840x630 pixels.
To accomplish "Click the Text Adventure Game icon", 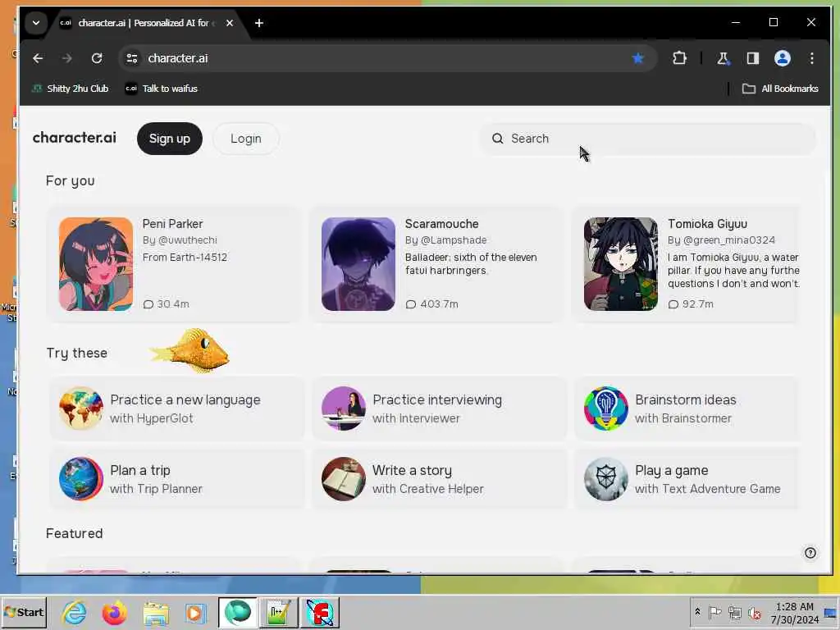I will coord(606,479).
